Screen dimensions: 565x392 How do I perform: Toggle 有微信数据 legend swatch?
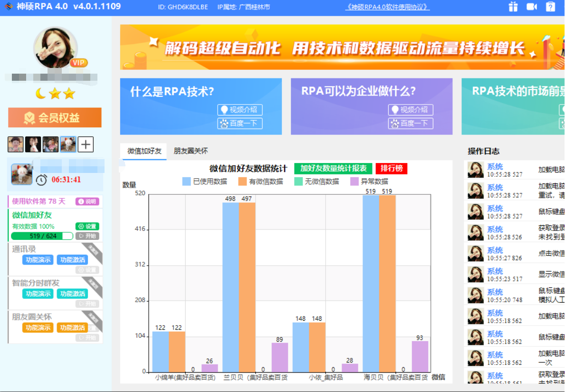pyautogui.click(x=242, y=181)
